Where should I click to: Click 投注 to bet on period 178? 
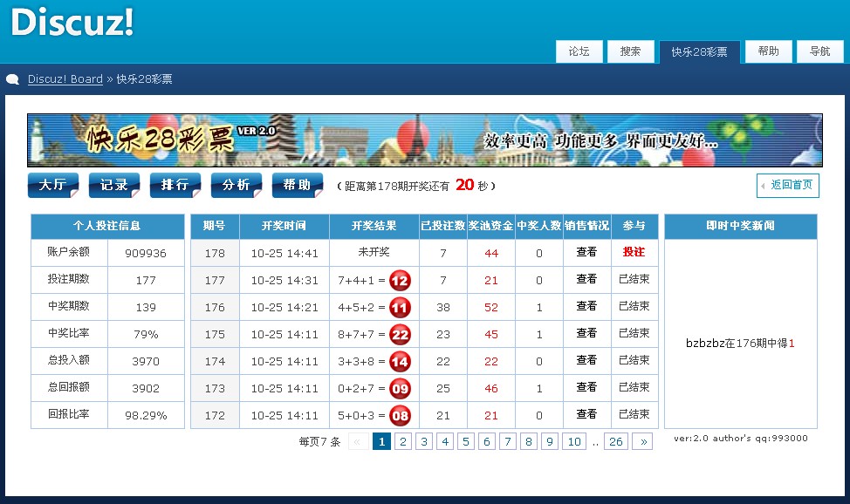point(634,252)
